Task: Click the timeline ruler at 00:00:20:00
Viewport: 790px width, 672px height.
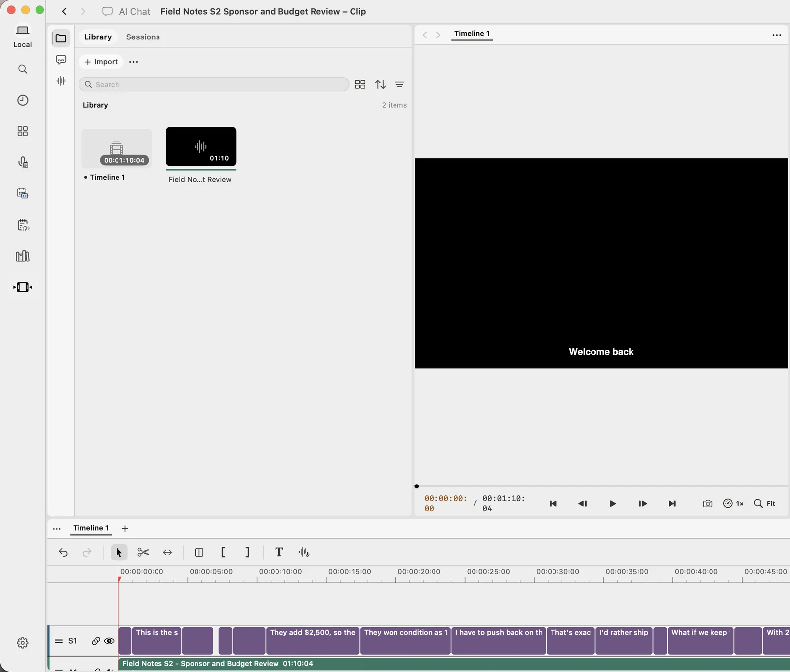Action: point(419,572)
